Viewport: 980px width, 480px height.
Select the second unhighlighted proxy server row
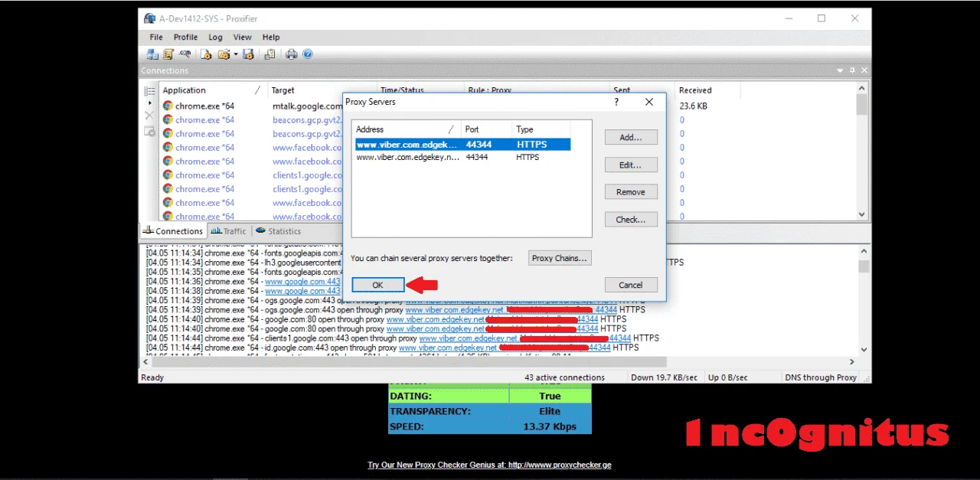pos(462,158)
